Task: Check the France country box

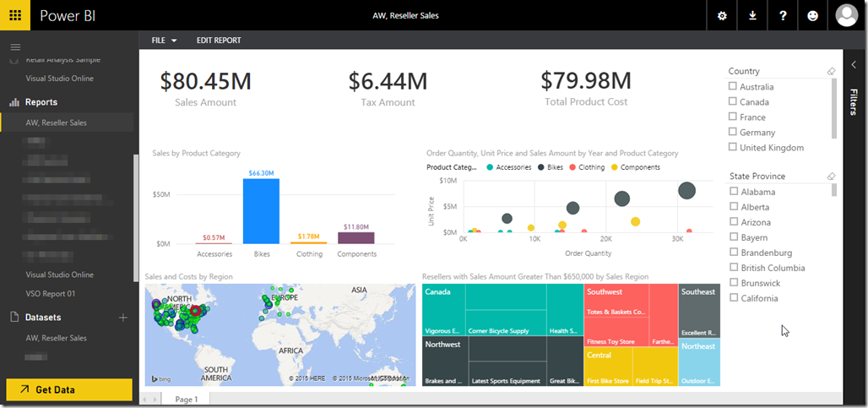Action: [x=733, y=117]
